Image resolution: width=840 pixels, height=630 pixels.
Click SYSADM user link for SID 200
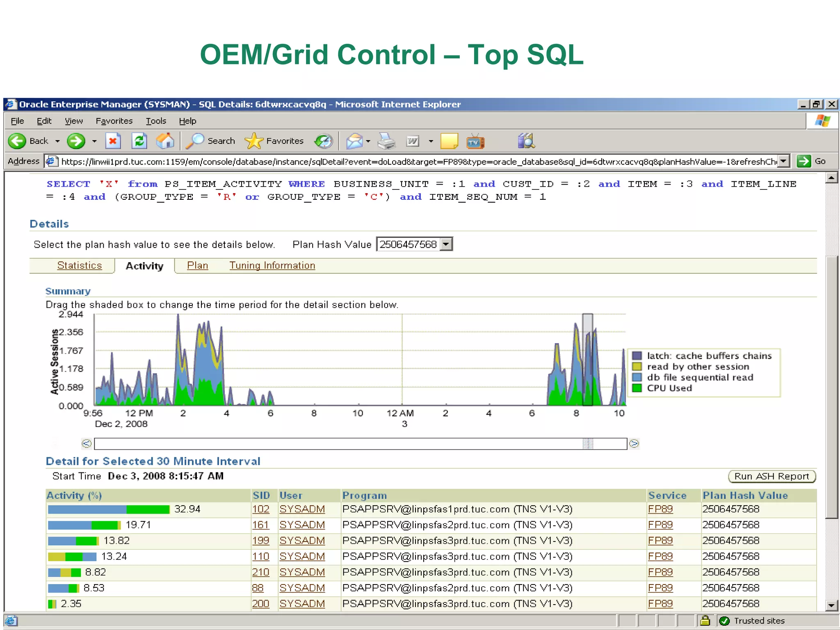coord(302,604)
